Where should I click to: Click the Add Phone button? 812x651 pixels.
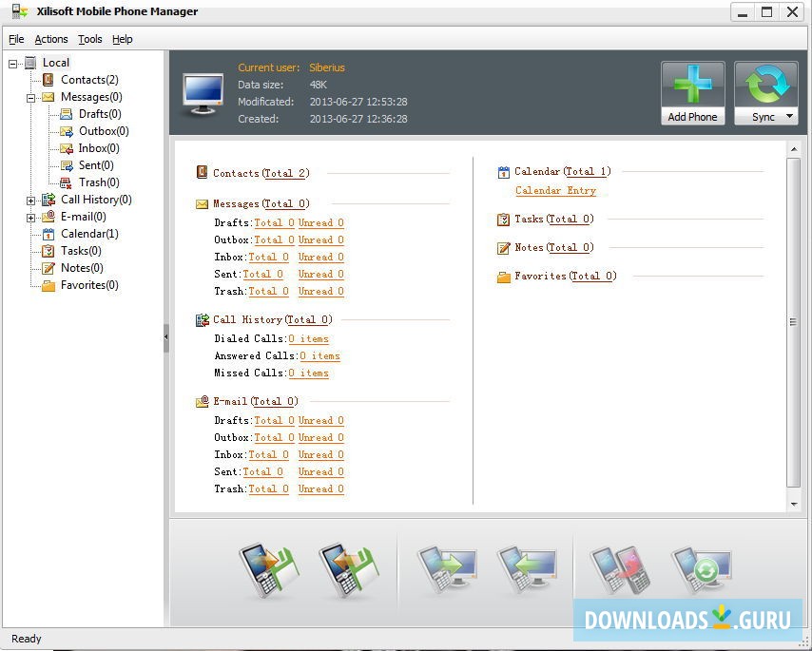(692, 93)
